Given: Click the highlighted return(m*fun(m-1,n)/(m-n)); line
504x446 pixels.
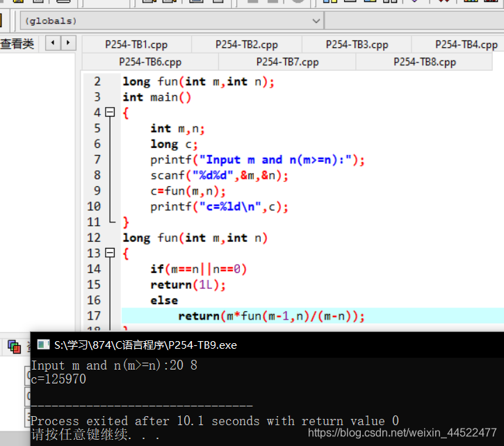Looking at the screenshot, I should (271, 316).
